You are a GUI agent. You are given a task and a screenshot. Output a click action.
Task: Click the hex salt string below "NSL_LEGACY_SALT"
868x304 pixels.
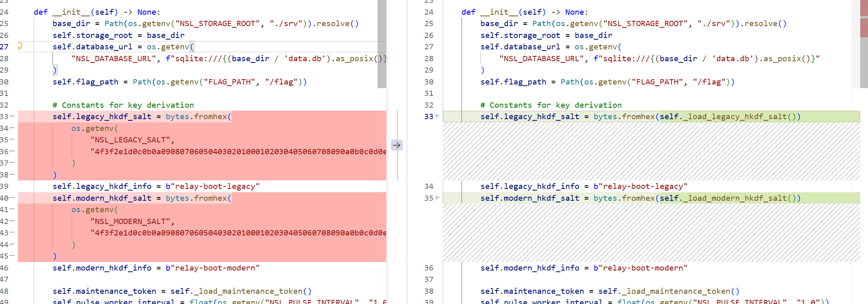point(238,152)
